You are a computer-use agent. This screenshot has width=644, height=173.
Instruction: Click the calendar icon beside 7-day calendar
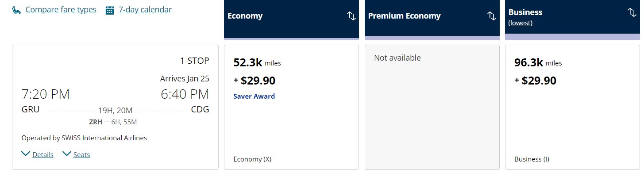pos(110,10)
